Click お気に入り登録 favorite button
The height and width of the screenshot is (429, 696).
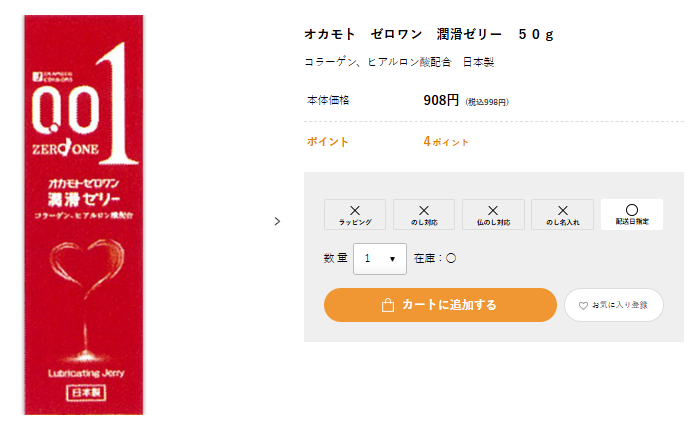pyautogui.click(x=613, y=305)
